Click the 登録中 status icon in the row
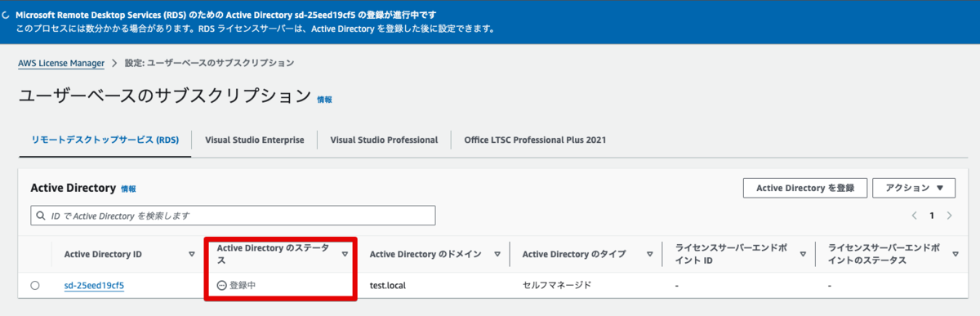Screen dimensions: 980x316 222,286
